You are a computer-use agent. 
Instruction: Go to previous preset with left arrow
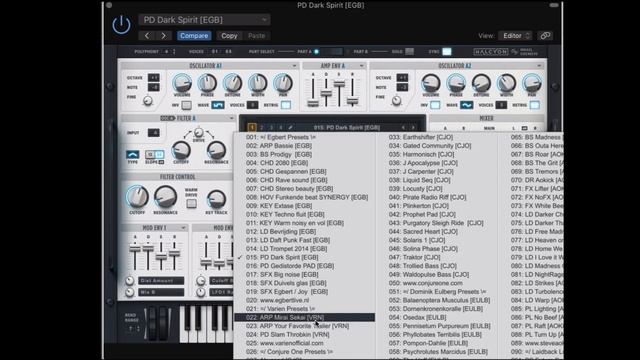tap(147, 36)
